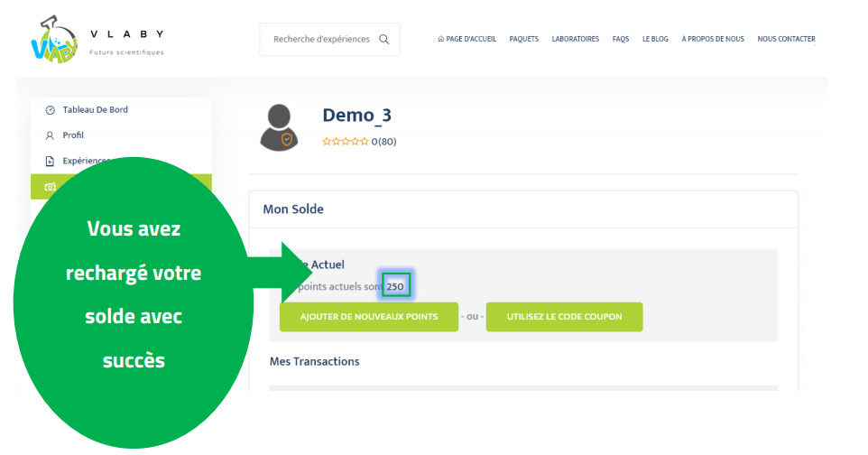Screen dimensions: 868x455
Task: Click the Demo_3 username heading
Action: (x=356, y=116)
